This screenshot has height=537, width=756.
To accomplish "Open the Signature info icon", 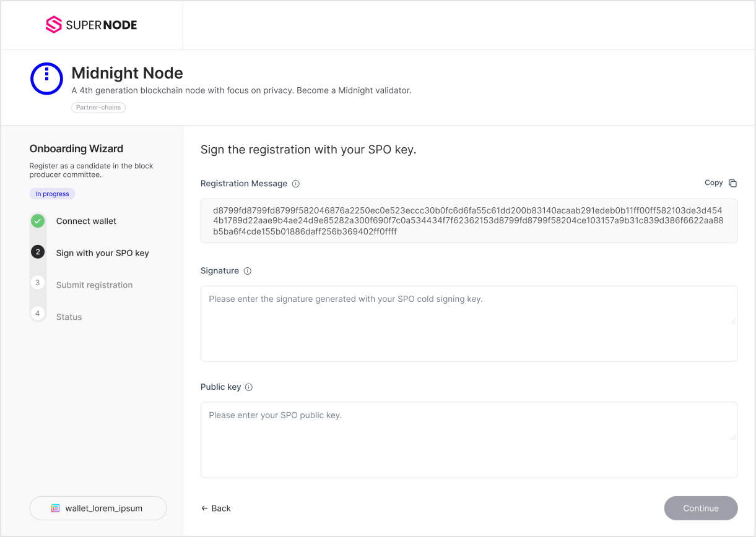I will 247,271.
